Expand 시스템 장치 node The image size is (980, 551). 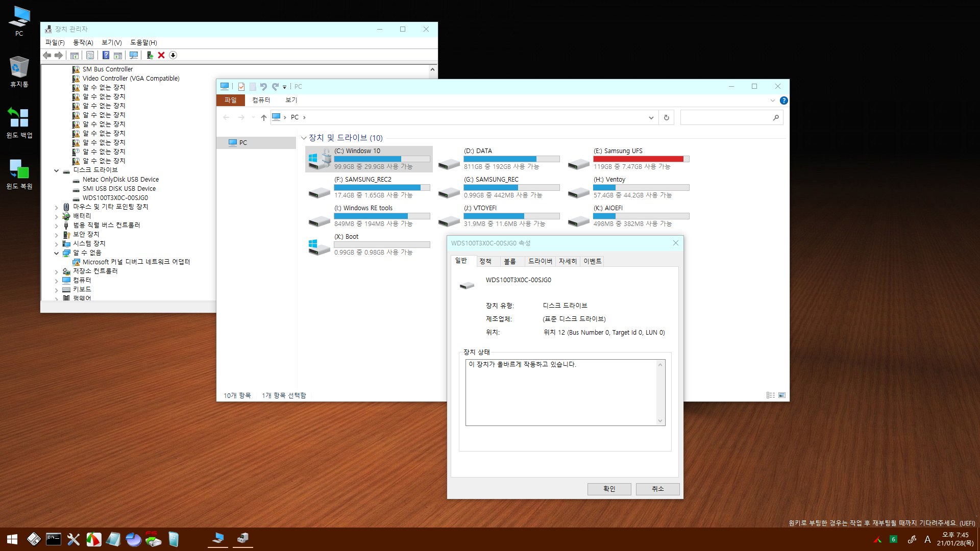tap(56, 244)
